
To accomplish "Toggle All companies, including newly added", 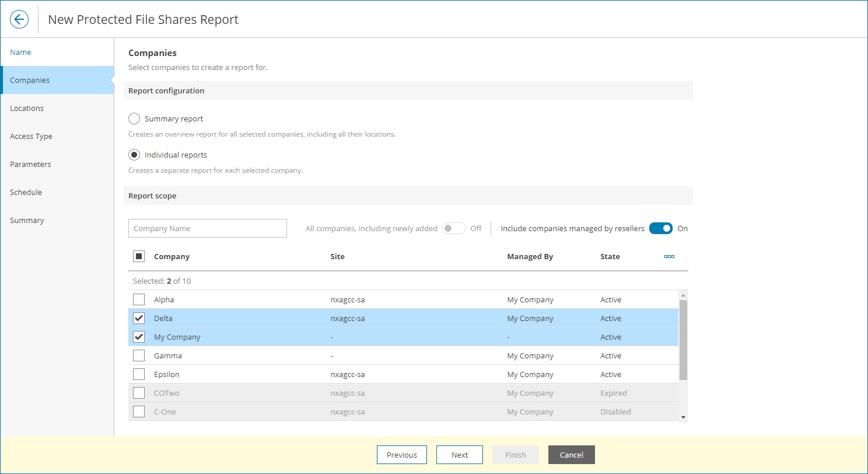I will click(x=453, y=228).
